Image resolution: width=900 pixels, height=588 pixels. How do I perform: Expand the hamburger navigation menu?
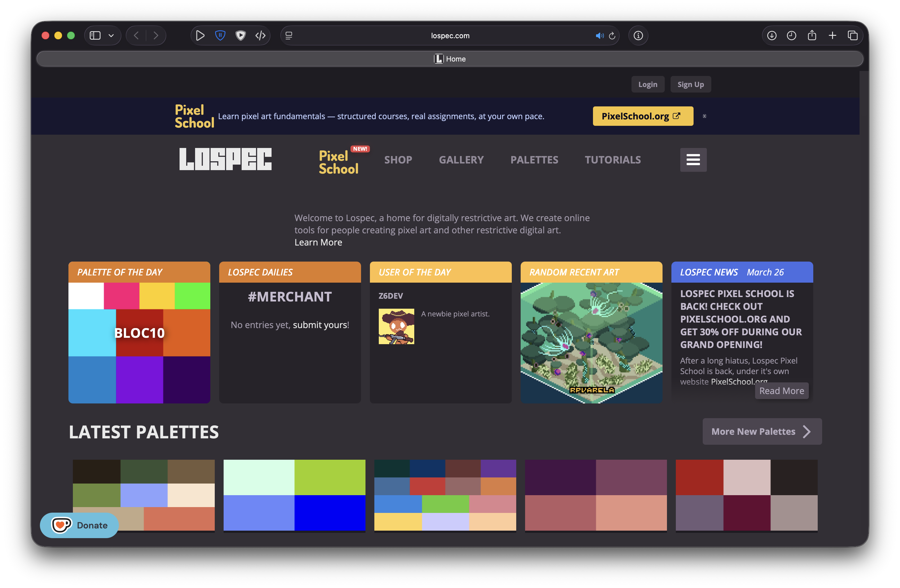point(693,160)
